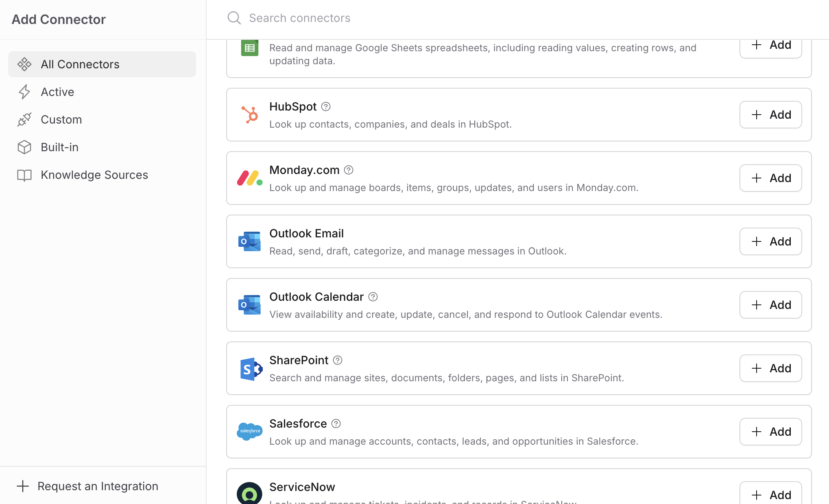Click the SharePoint logo icon
Image resolution: width=829 pixels, height=504 pixels.
[x=251, y=369]
